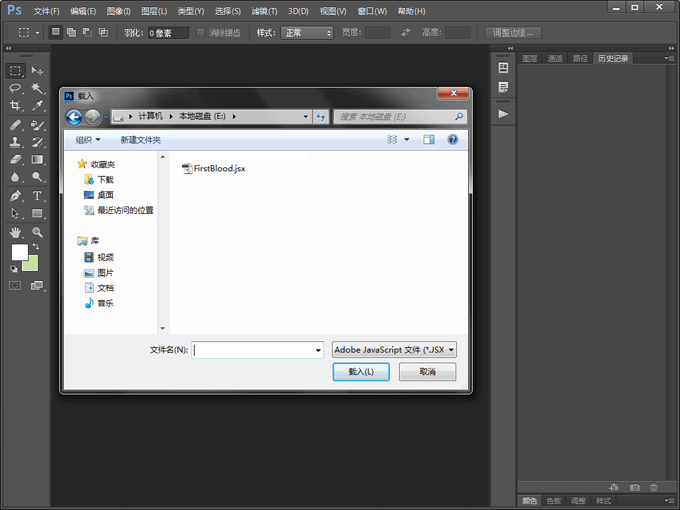Select the Rectangle shape tool
680x510 pixels.
(x=37, y=213)
